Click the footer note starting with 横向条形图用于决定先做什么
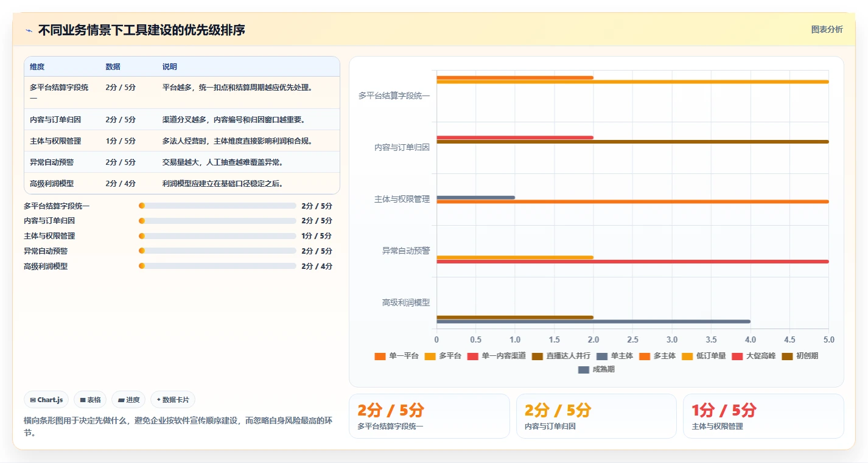The height and width of the screenshot is (463, 868). [178, 426]
